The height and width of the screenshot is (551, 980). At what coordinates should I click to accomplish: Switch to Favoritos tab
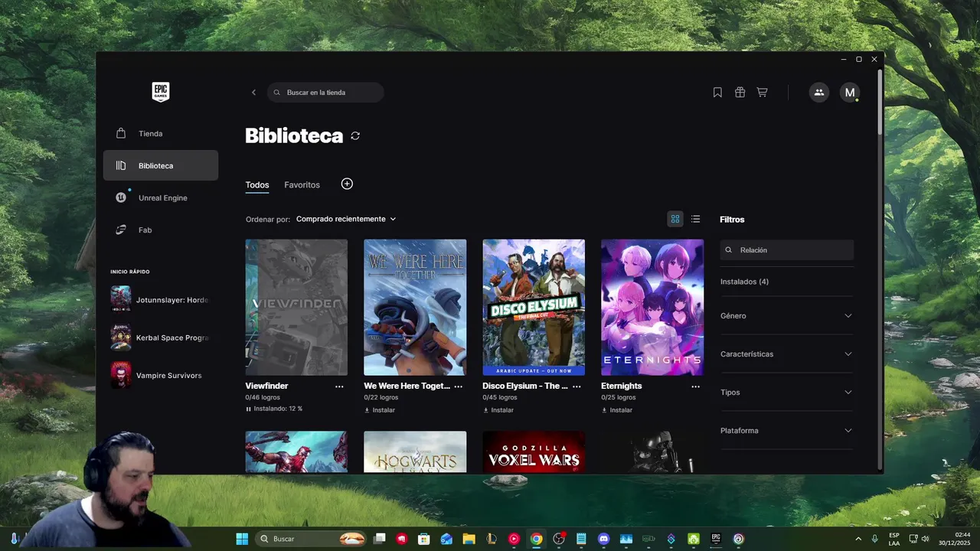coord(302,185)
